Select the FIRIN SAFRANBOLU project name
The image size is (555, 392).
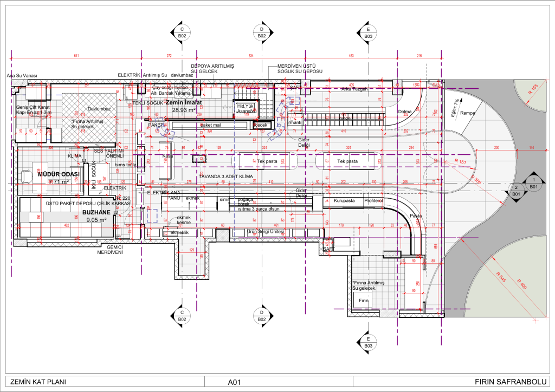[x=511, y=382]
